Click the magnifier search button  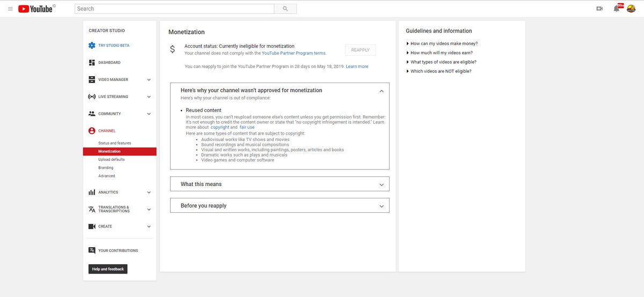[x=285, y=9]
